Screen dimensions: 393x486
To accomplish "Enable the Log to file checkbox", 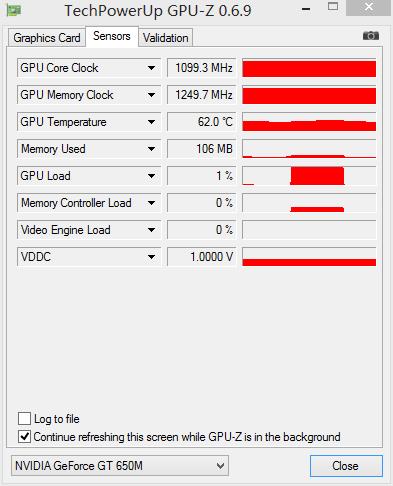I will click(24, 418).
